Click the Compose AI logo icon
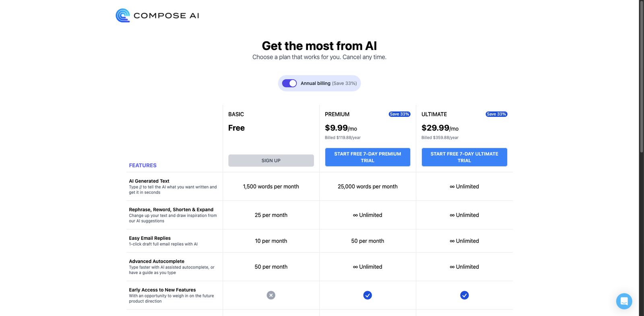Screen dimensions: 644x316 click(123, 15)
